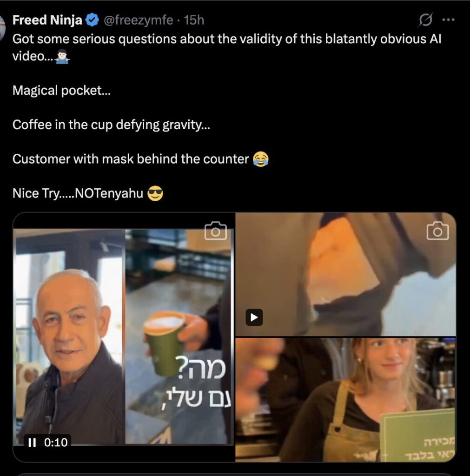Click the camera icon on left video
The height and width of the screenshot is (476, 470).
216,231
